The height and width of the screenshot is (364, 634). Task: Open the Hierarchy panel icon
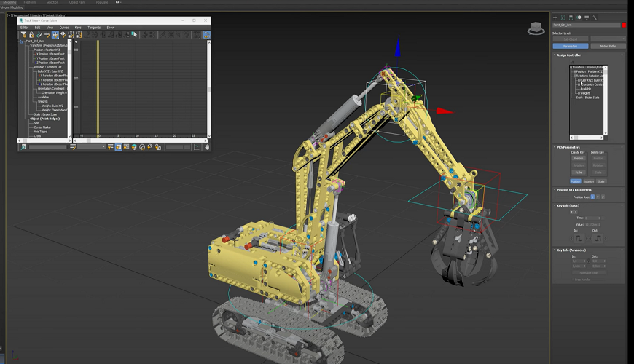[x=571, y=17]
